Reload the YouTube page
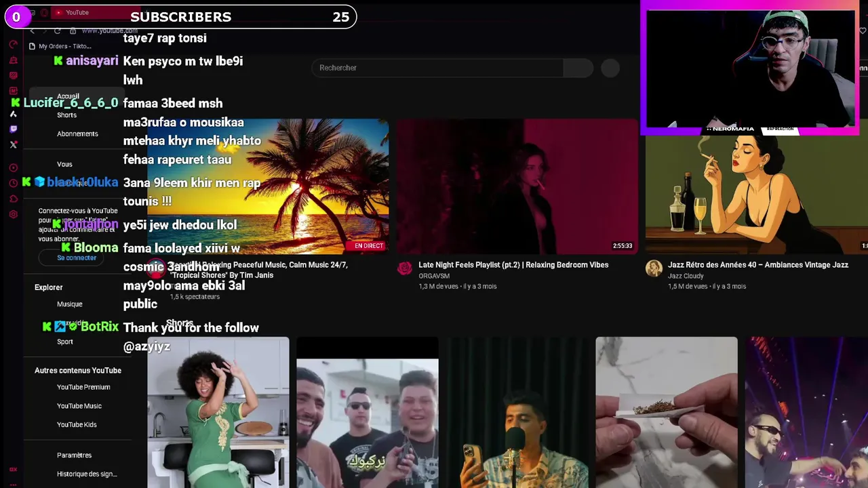Screen dimensions: 868x488 57,30
